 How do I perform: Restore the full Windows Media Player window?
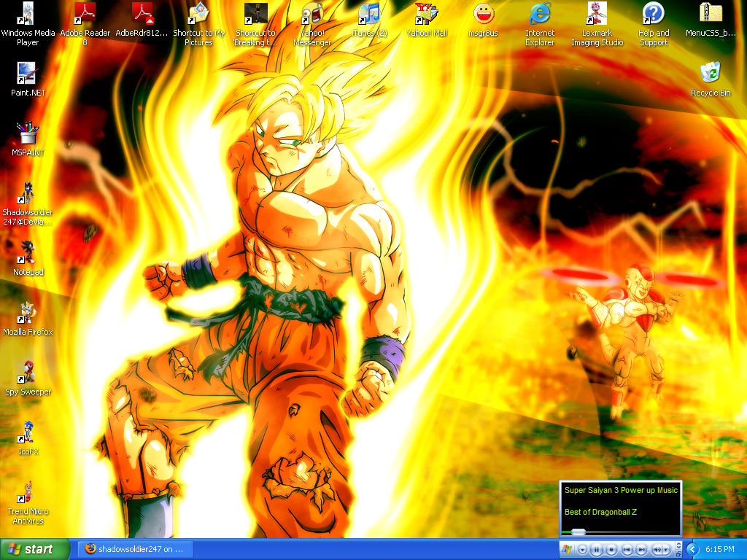[x=678, y=554]
